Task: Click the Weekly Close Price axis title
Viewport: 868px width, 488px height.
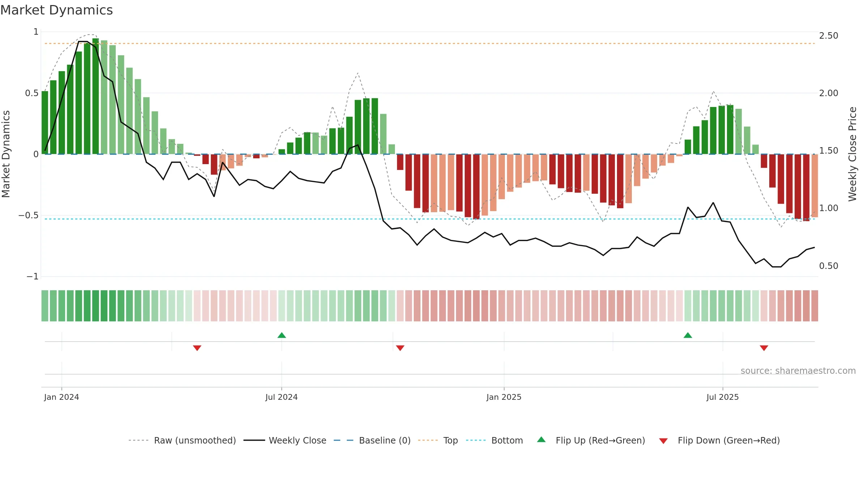Action: tap(852, 154)
